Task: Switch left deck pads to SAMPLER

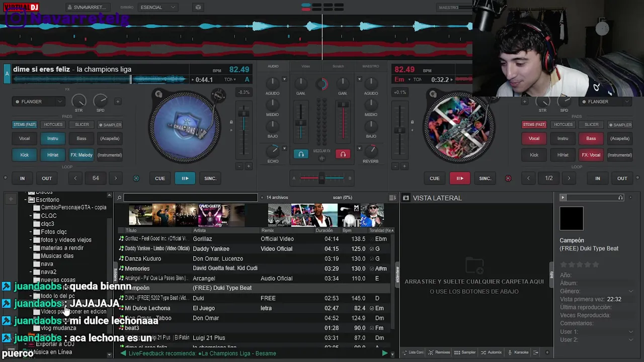Action: point(110,125)
